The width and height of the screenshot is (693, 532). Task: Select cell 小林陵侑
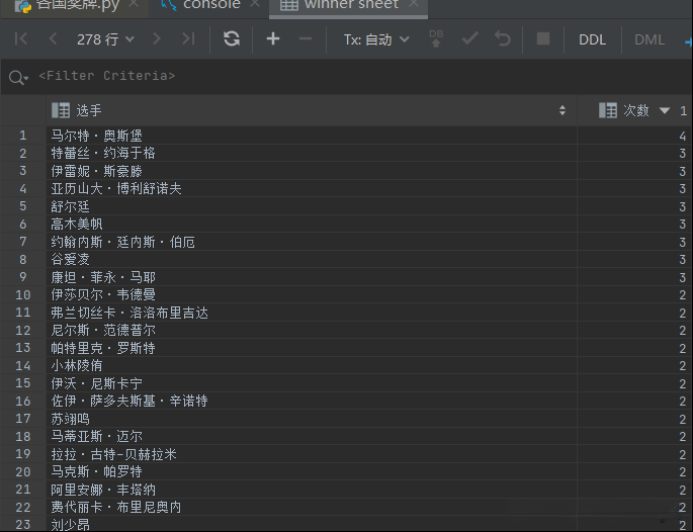[312, 365]
